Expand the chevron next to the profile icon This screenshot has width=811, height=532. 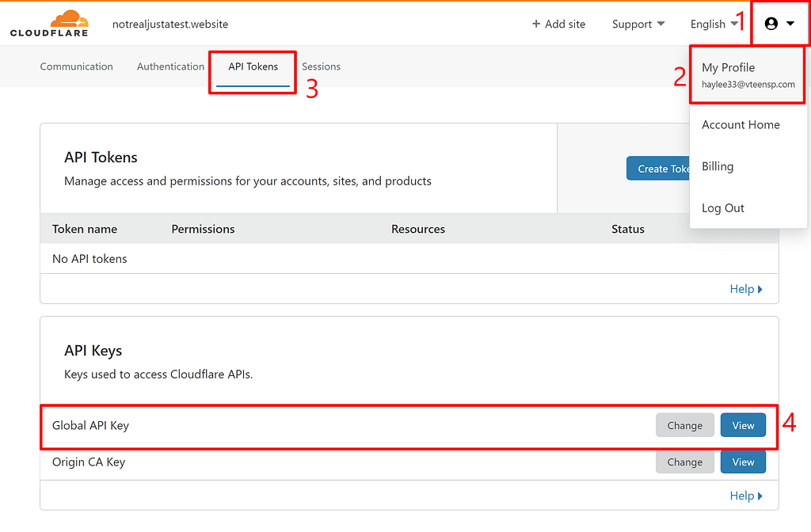coord(790,23)
